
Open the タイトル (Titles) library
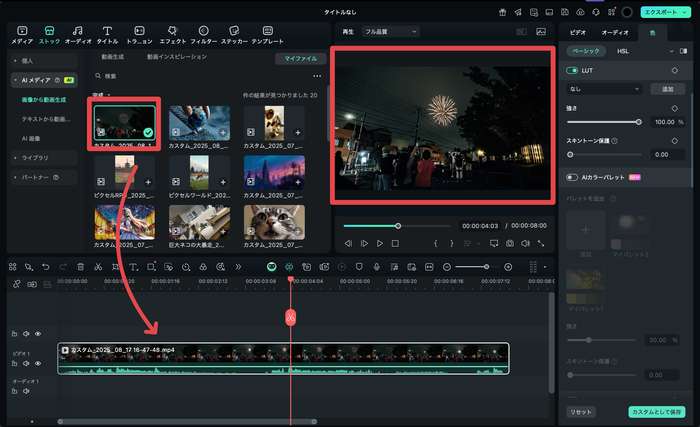[107, 35]
